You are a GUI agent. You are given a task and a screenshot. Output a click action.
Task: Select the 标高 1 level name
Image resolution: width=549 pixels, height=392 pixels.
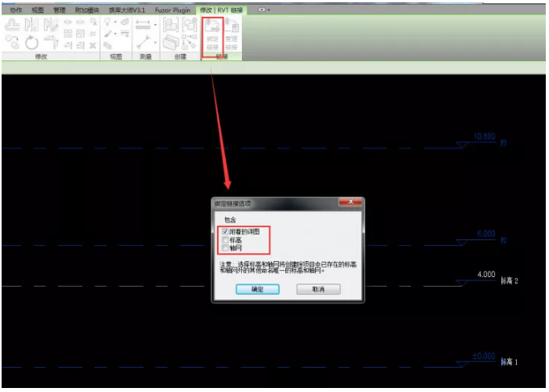[510, 362]
